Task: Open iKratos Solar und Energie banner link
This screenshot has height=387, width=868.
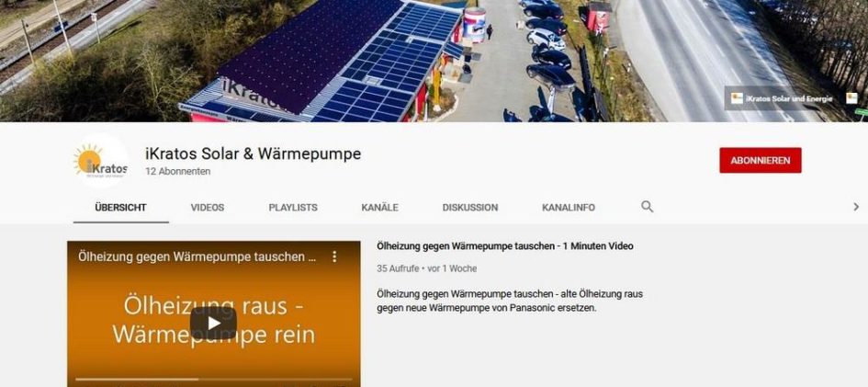Action: point(789,99)
